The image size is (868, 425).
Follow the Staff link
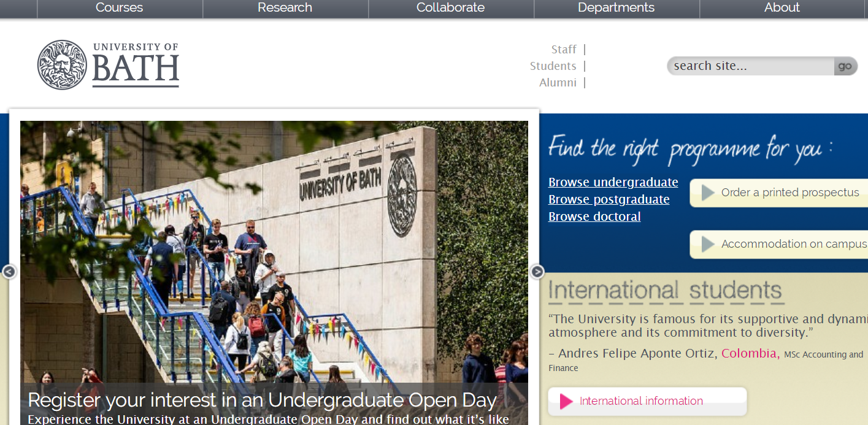[564, 50]
